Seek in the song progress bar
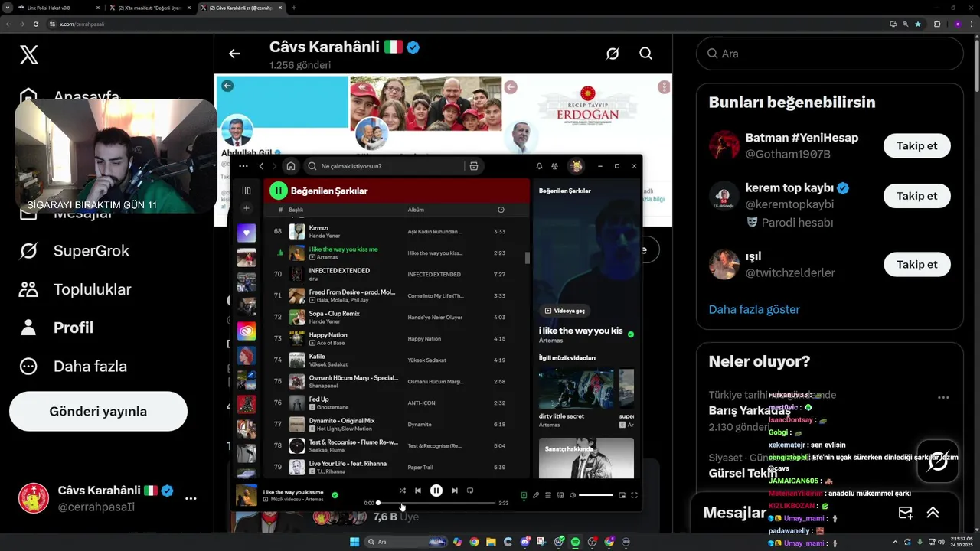980x551 pixels. [436, 503]
